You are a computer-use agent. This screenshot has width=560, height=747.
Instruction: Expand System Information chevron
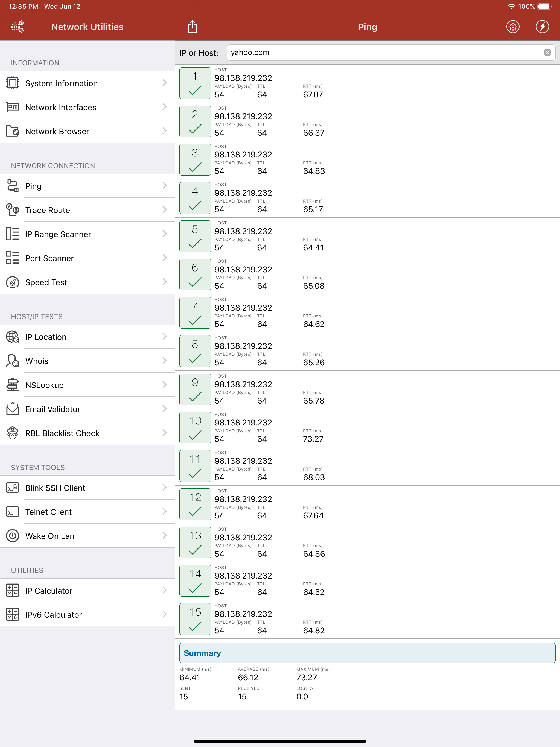pos(165,83)
